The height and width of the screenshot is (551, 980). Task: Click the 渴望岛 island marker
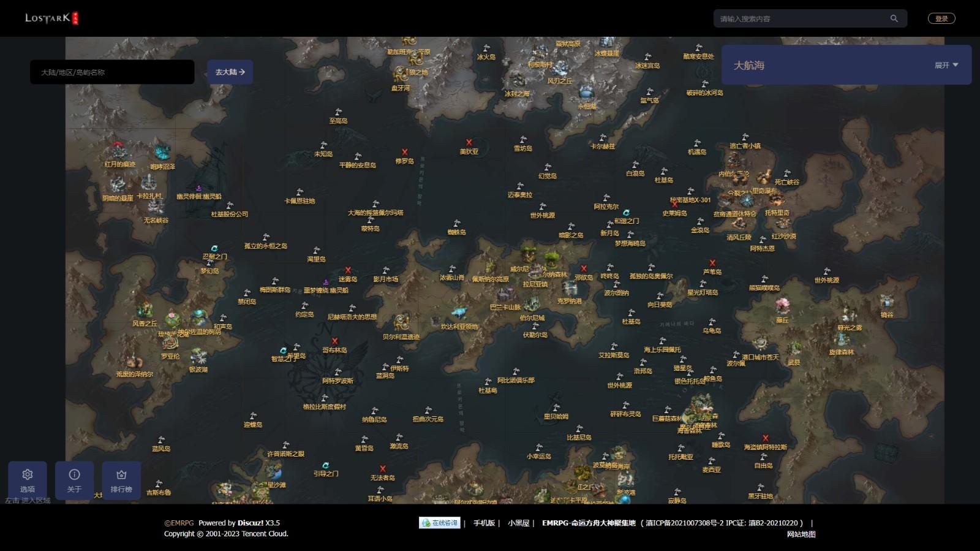[316, 251]
